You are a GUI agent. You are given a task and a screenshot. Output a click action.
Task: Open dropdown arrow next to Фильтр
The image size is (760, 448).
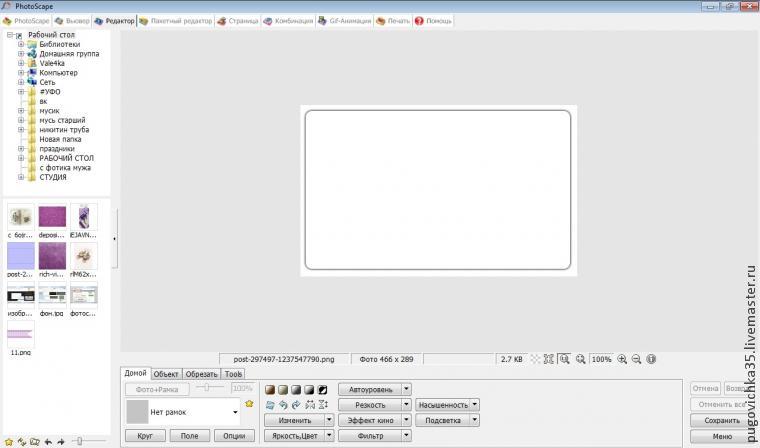[x=407, y=435]
